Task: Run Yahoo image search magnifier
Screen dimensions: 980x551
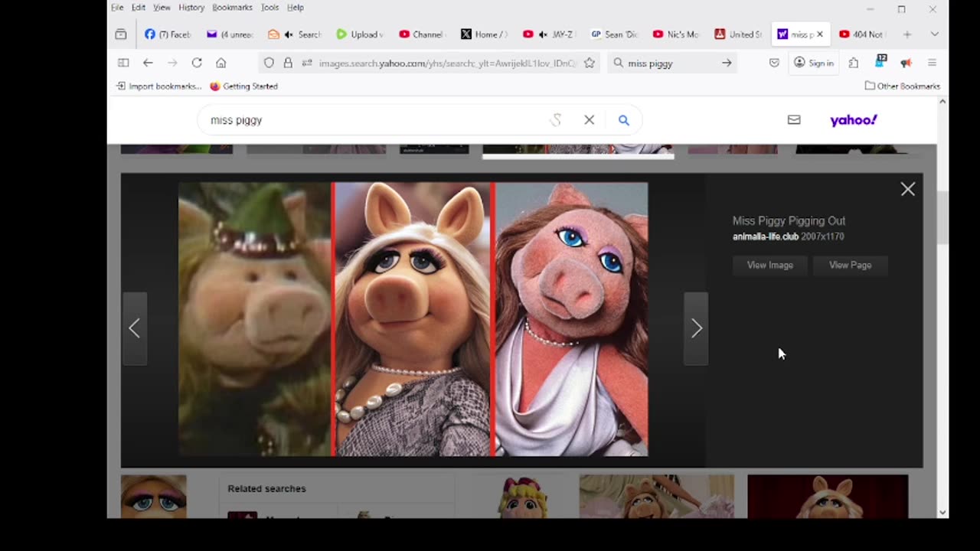Action: (624, 120)
